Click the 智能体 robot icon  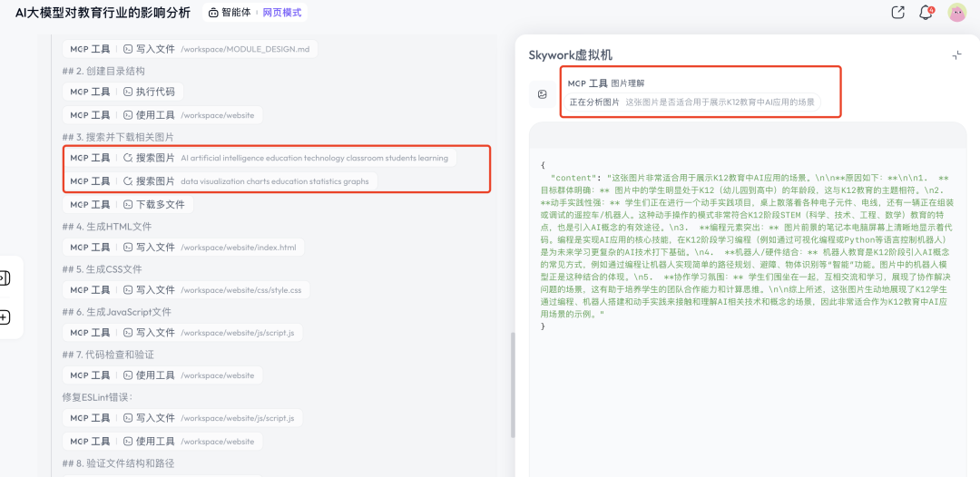tap(213, 13)
